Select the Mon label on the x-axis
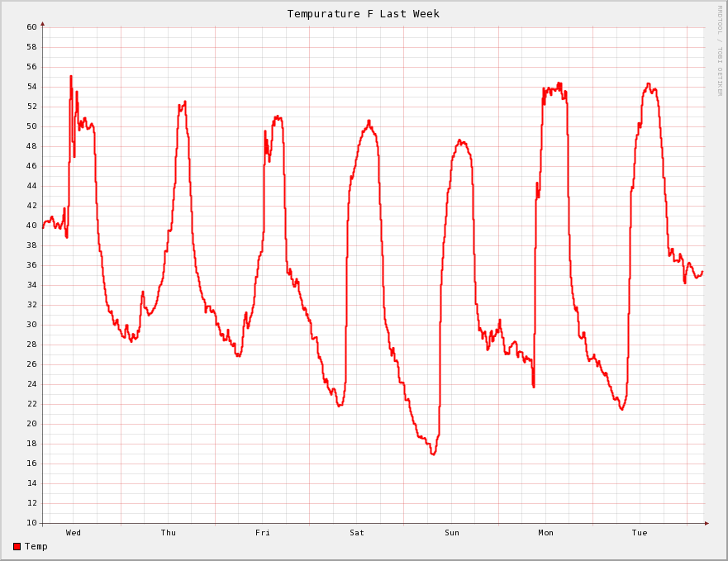This screenshot has width=728, height=561. tap(546, 533)
